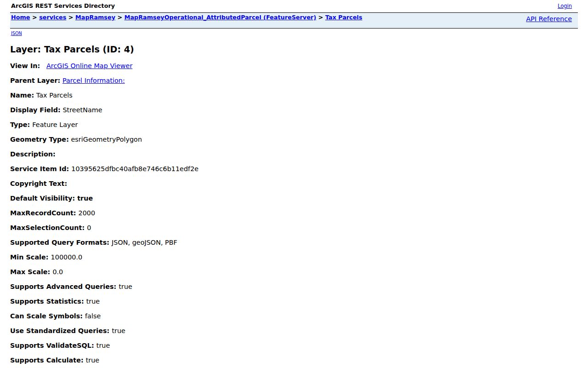Click the Description label
Viewport: 588px width, 368px height.
[33, 154]
